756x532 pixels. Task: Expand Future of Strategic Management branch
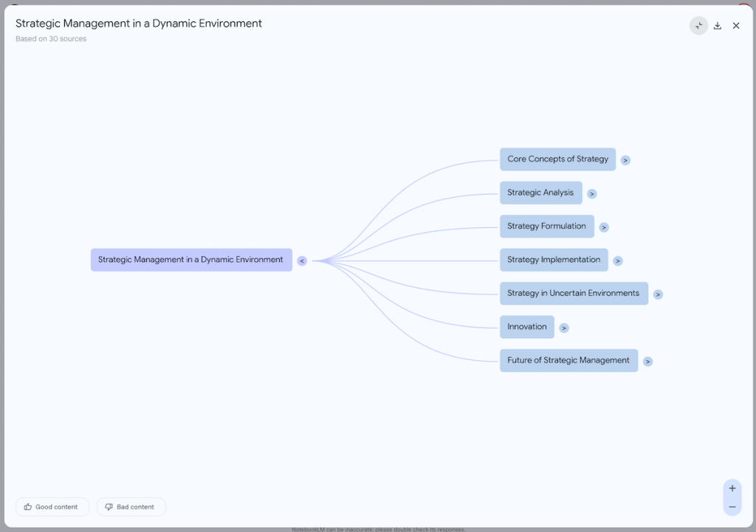(x=647, y=362)
